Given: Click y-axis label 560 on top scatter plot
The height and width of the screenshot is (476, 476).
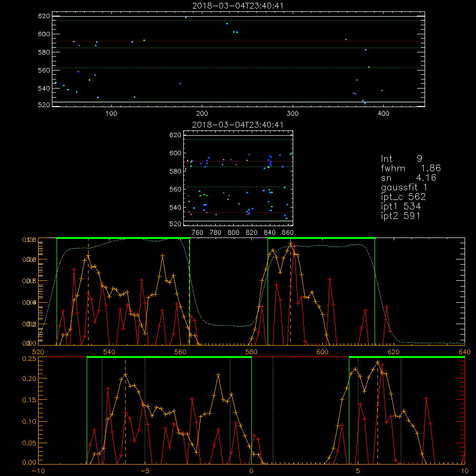Looking at the screenshot, I should pos(44,70).
